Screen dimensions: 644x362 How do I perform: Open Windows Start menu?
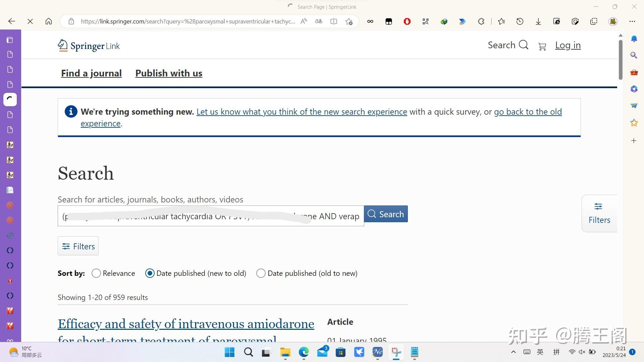pos(229,352)
